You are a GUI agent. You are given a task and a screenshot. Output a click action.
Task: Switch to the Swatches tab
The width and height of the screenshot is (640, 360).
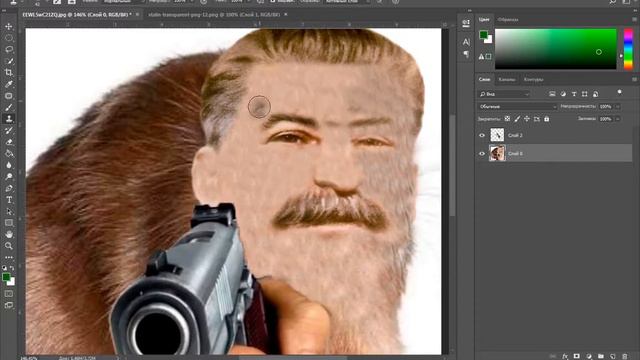[x=508, y=19]
